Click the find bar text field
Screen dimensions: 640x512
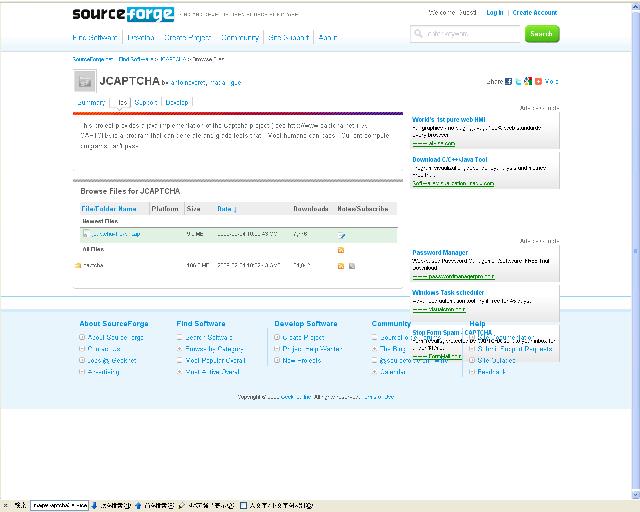[59, 505]
